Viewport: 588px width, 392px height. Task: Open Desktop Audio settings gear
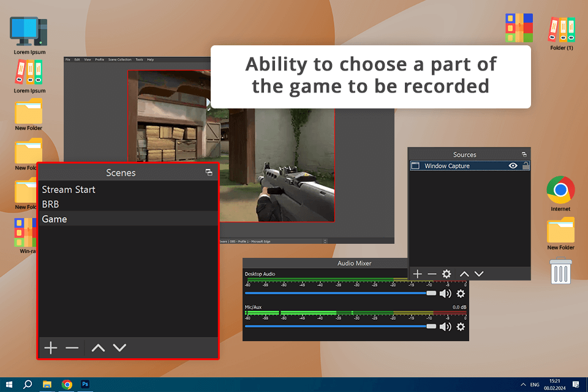(x=461, y=293)
